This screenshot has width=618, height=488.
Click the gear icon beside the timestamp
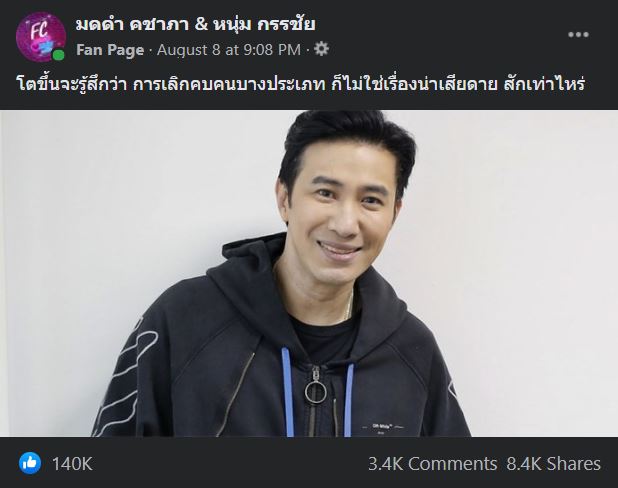pyautogui.click(x=321, y=49)
